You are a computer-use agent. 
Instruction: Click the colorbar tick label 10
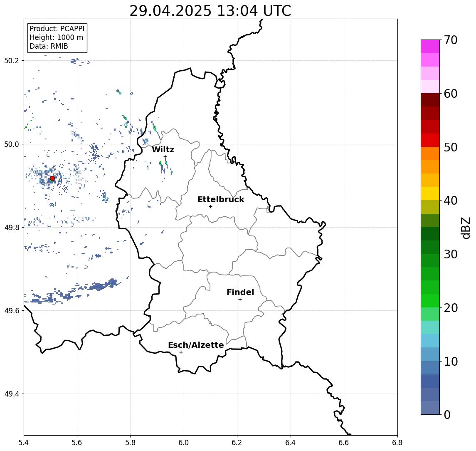tap(451, 361)
